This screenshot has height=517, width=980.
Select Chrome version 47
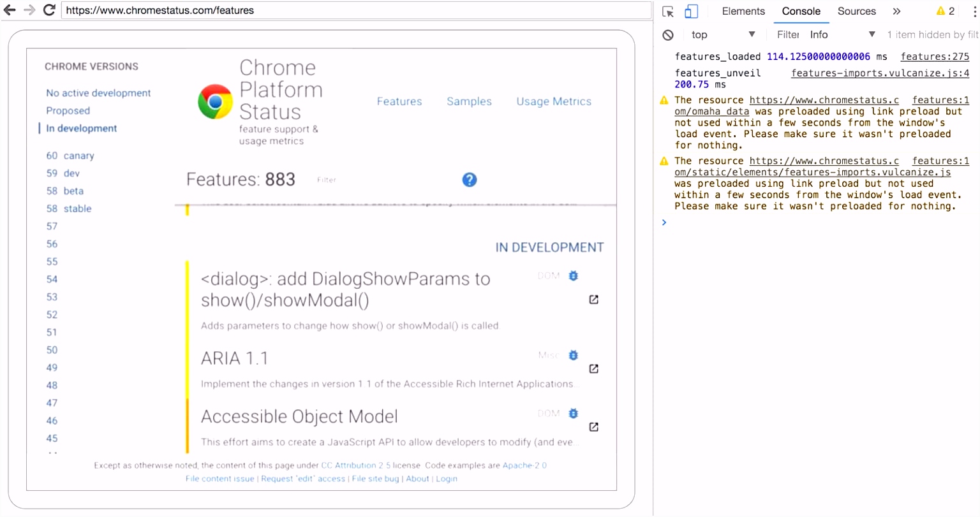click(x=52, y=403)
